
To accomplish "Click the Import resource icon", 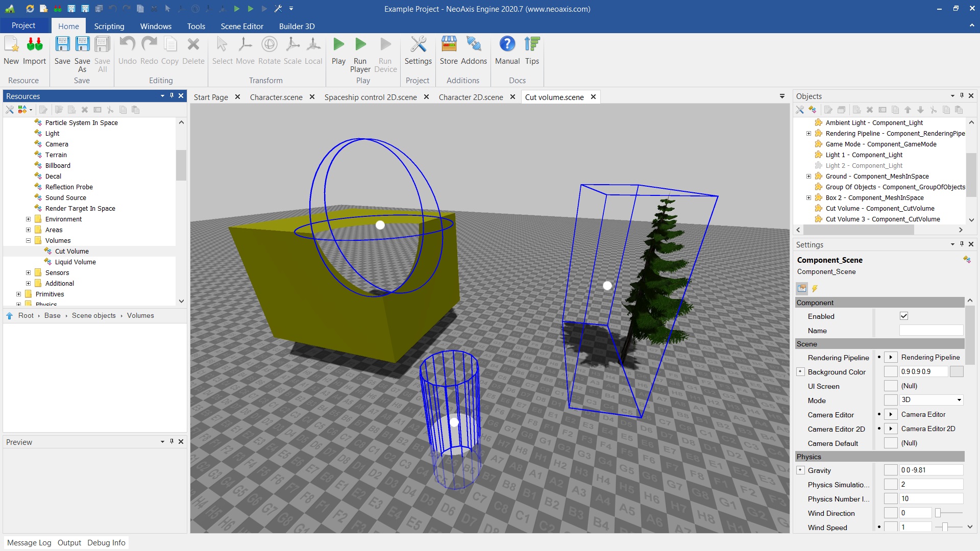I will [34, 45].
